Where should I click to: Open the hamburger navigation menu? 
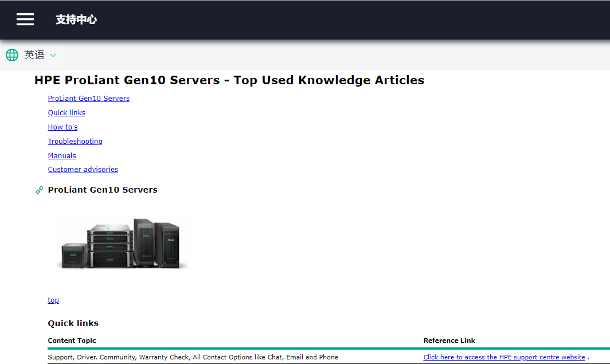[x=25, y=19]
